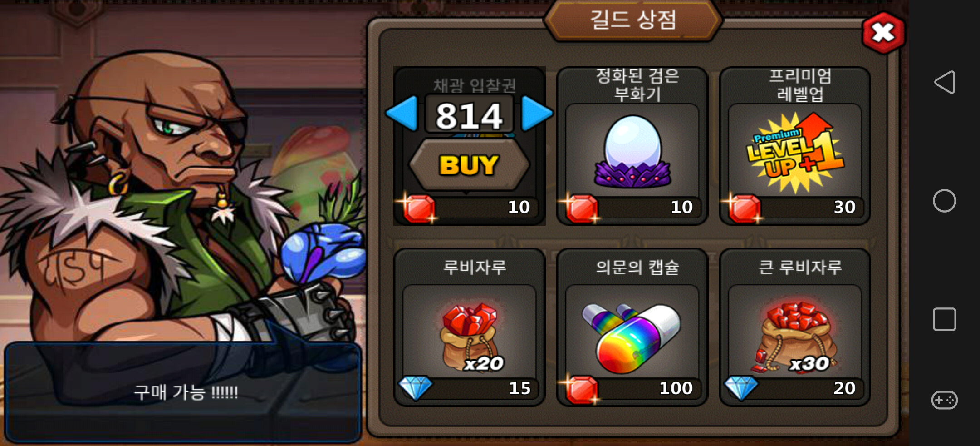Open recent apps square button
The width and height of the screenshot is (980, 446).
coord(945,319)
